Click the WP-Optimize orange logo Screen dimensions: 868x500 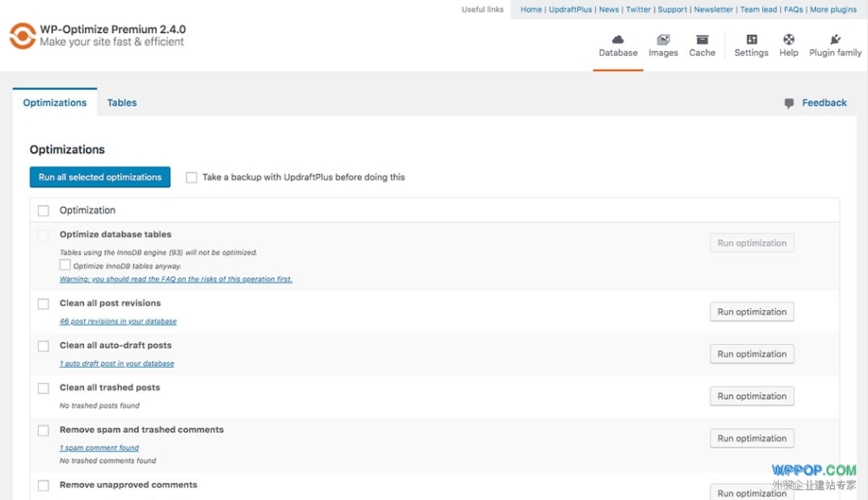point(22,36)
